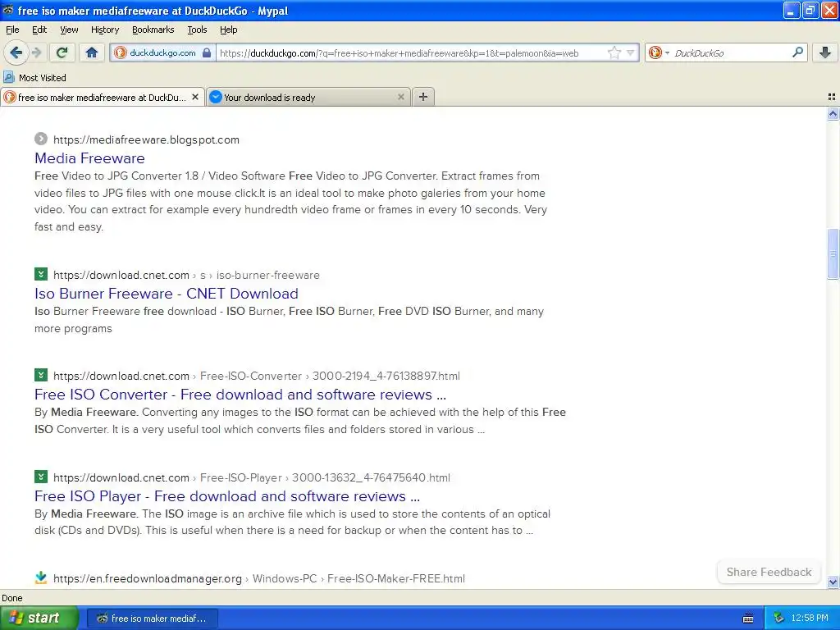Open the File menu
Image resolution: width=840 pixels, height=630 pixels.
[x=12, y=30]
